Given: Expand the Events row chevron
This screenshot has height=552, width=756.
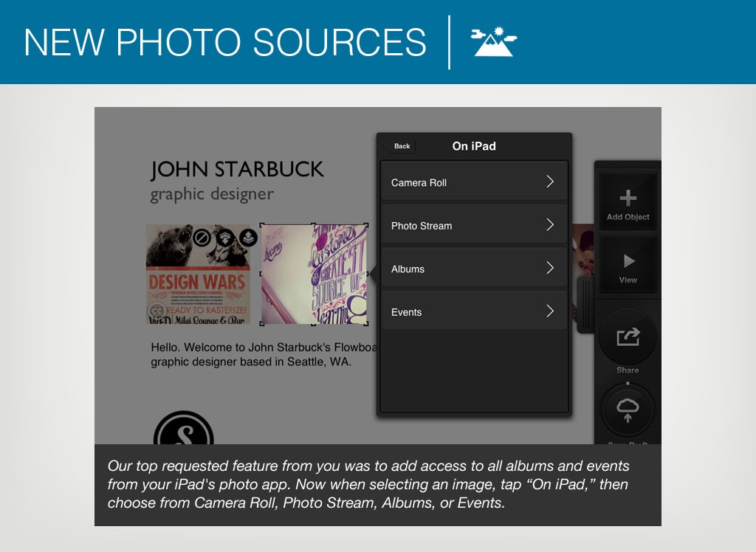Looking at the screenshot, I should pyautogui.click(x=549, y=311).
